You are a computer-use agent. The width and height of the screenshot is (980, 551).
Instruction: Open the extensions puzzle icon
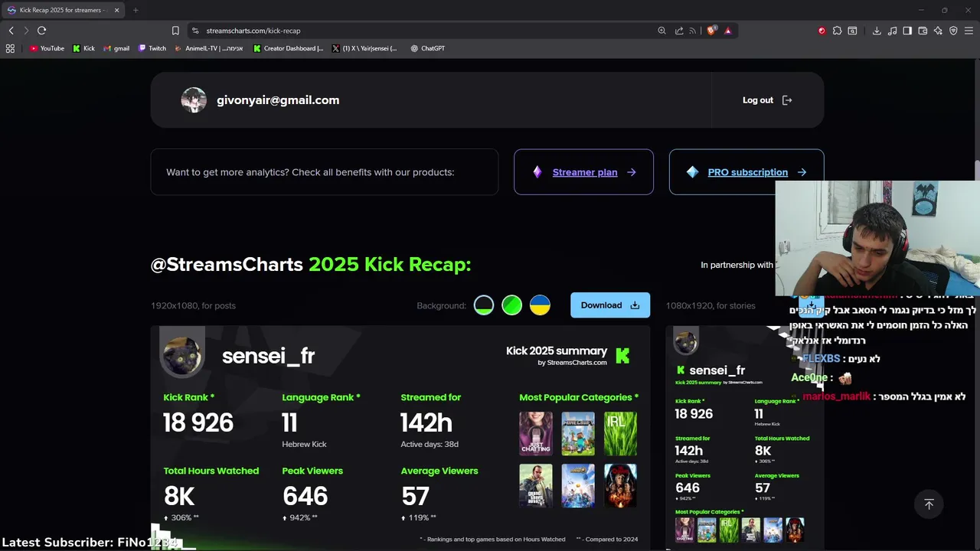(x=837, y=31)
